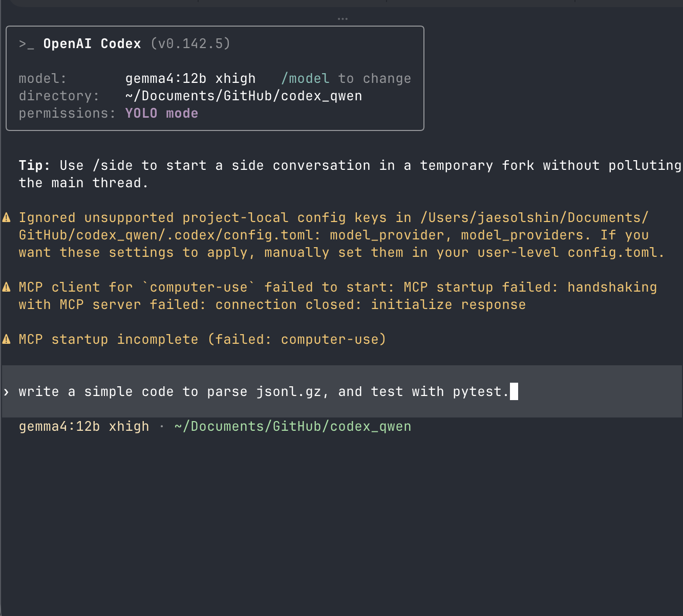Click the warning icon beside Ignored unsupported config
The width and height of the screenshot is (683, 616).
pos(7,217)
